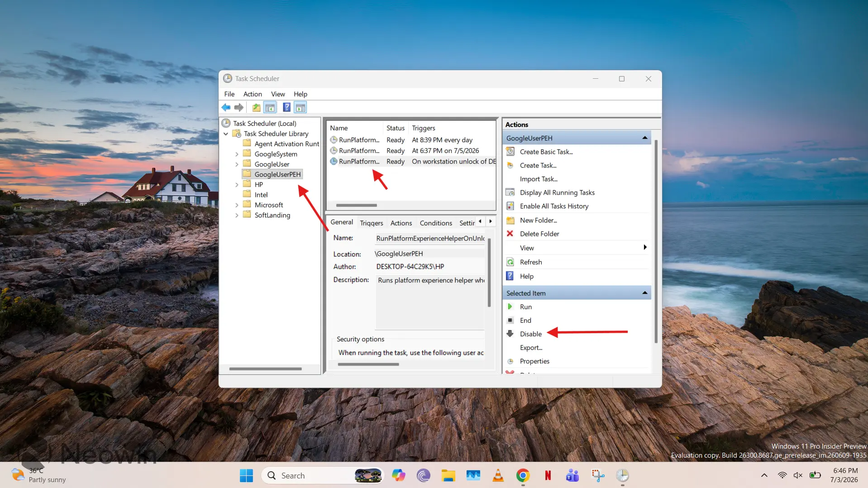868x488 pixels.
Task: Click Delete Folder with red X
Action: (539, 234)
